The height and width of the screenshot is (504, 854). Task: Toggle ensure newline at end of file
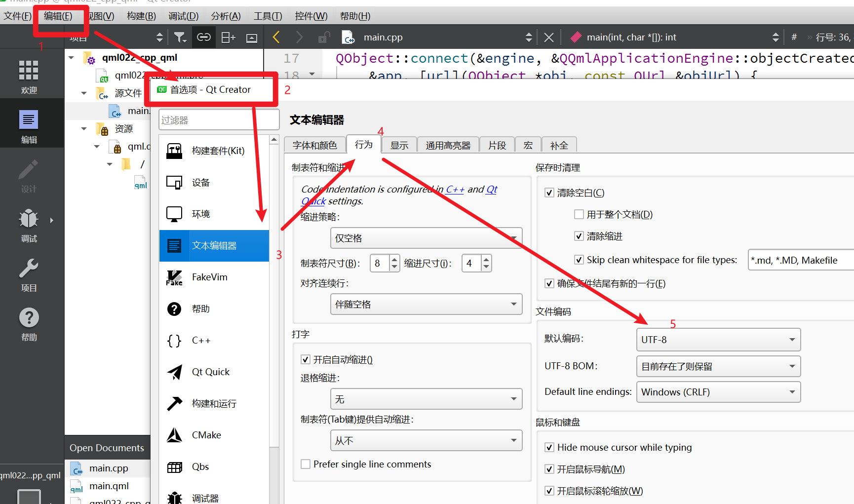[549, 283]
